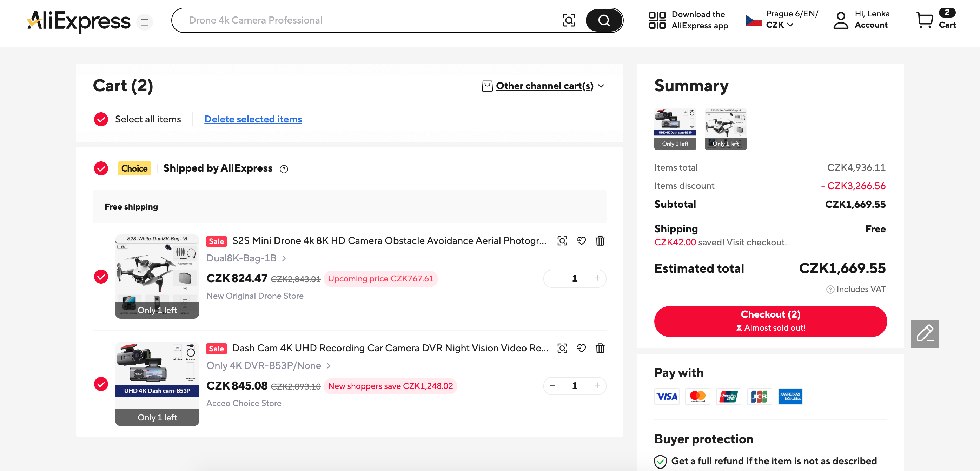
Task: Open the Hi, Lenka Account menu
Action: click(862, 19)
